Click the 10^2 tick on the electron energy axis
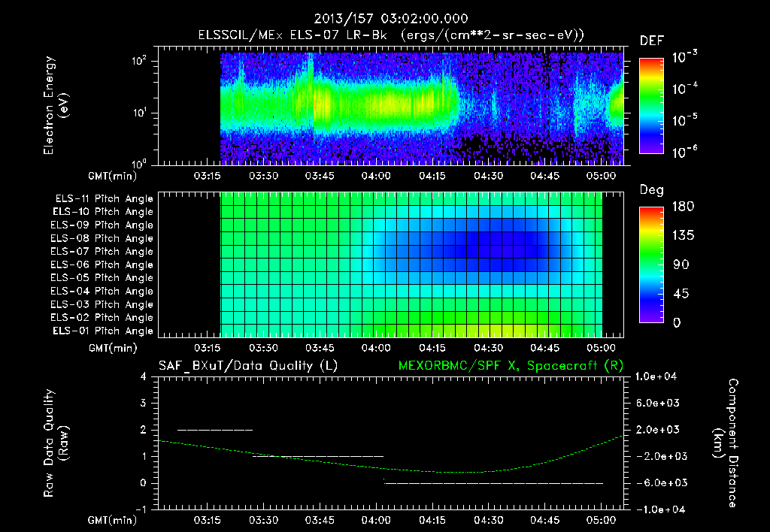 click(x=139, y=61)
